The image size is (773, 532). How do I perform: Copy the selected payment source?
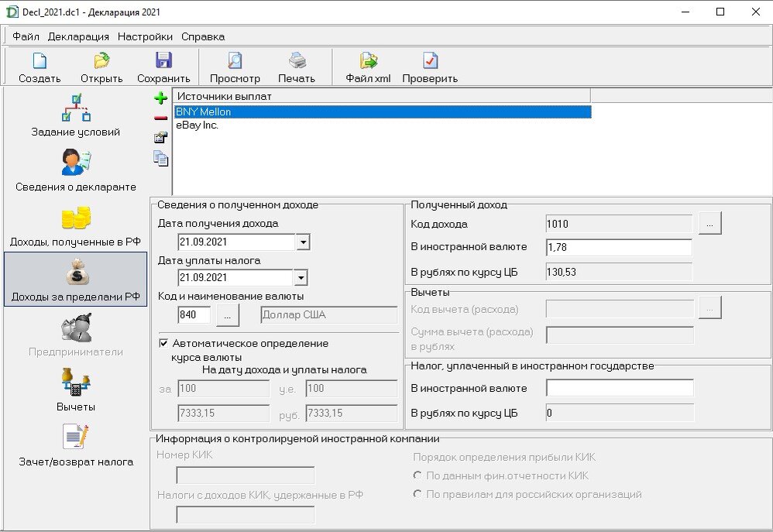(160, 158)
